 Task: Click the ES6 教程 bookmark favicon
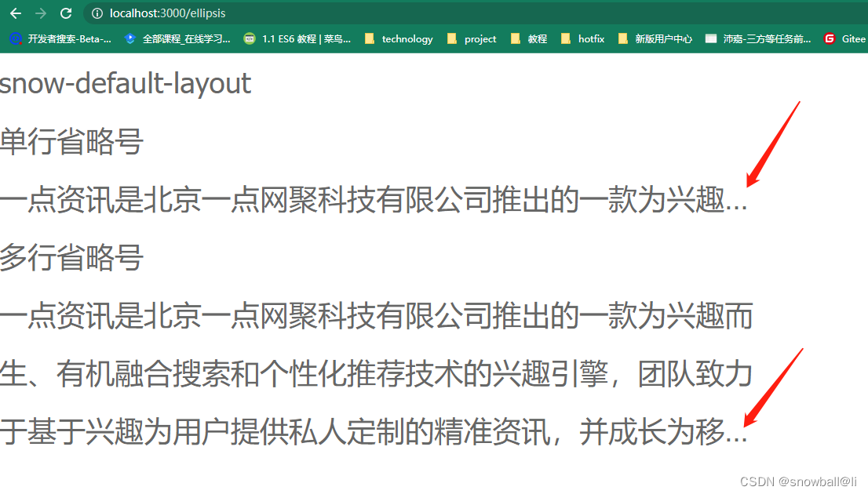[x=250, y=38]
